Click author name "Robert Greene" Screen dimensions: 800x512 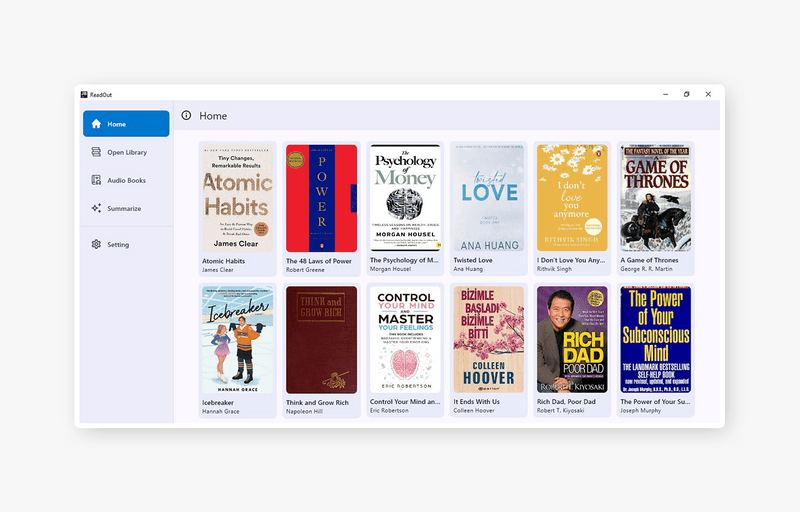pos(305,270)
